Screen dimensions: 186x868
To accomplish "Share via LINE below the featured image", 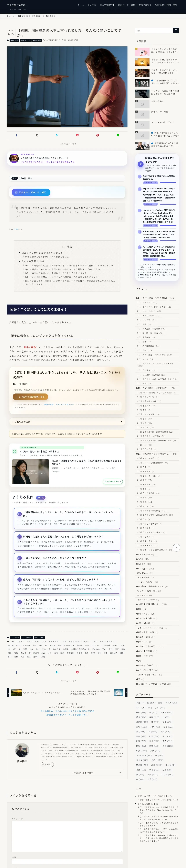I will 118,135.
